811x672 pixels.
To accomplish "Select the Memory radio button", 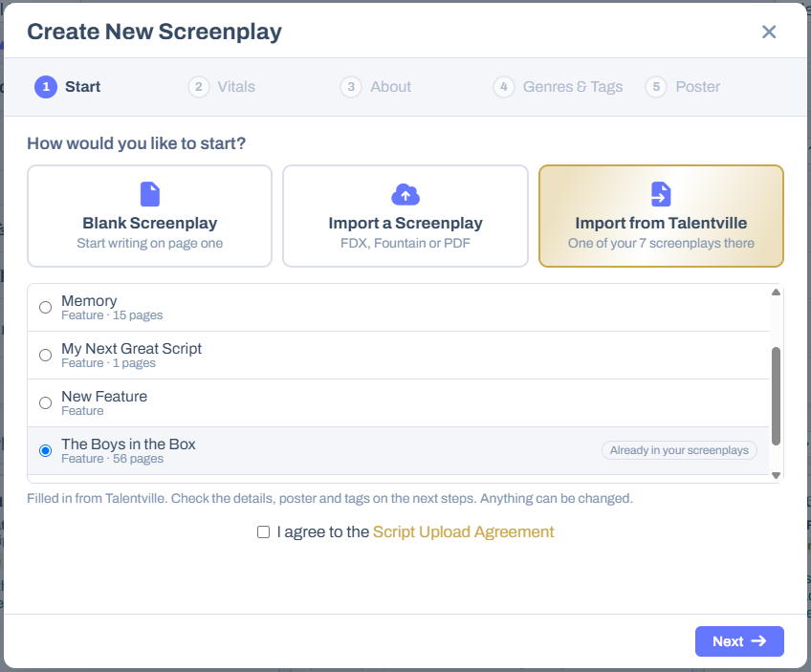I will click(46, 308).
